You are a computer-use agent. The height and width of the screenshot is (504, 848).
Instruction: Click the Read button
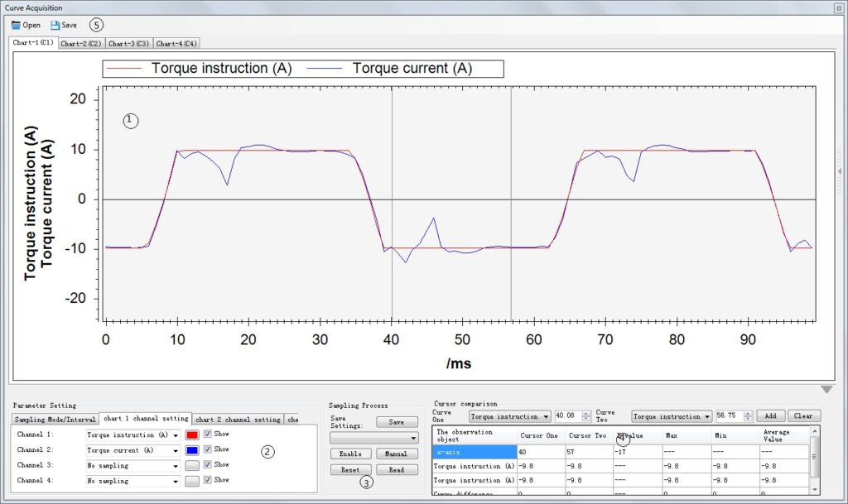(x=397, y=470)
